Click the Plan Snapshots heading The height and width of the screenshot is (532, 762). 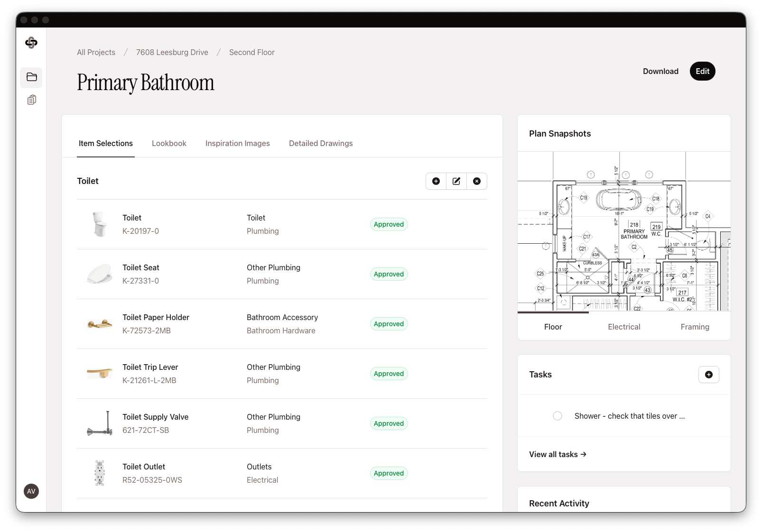tap(560, 134)
